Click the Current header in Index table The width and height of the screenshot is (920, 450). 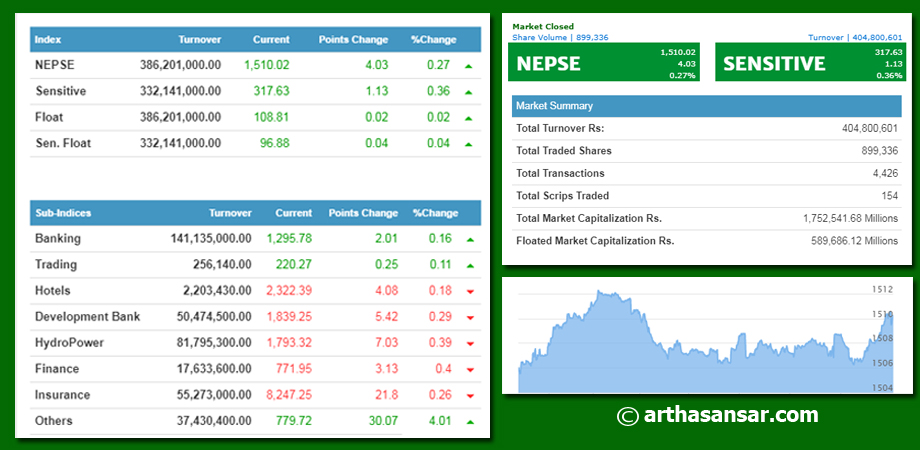271,40
